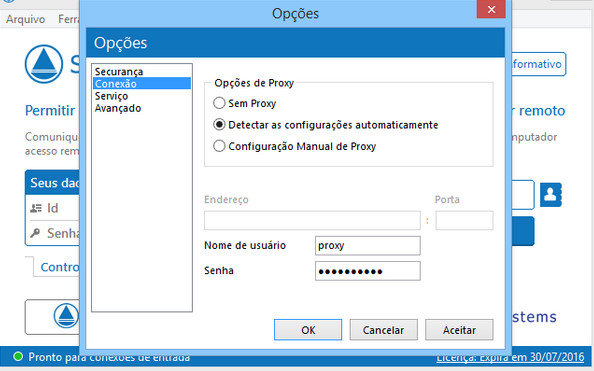The height and width of the screenshot is (371, 594).
Task: Click the green ready status indicator
Action: click(18, 356)
